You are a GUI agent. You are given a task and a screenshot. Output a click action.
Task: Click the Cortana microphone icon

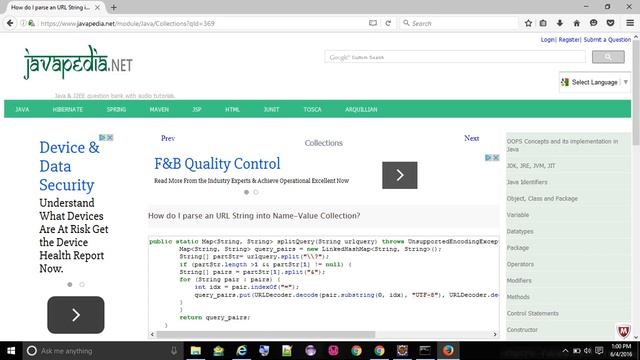click(x=174, y=351)
